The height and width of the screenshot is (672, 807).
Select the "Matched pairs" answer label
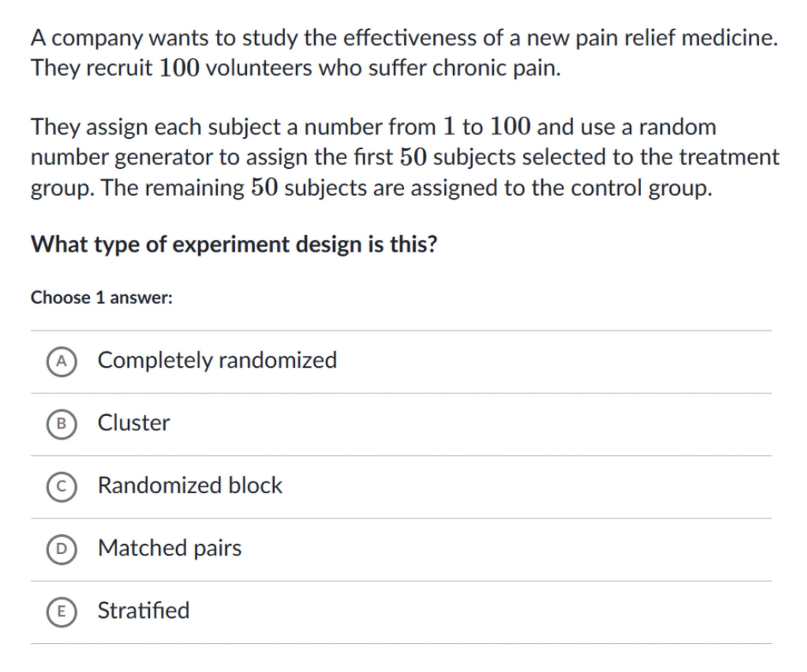click(x=169, y=548)
